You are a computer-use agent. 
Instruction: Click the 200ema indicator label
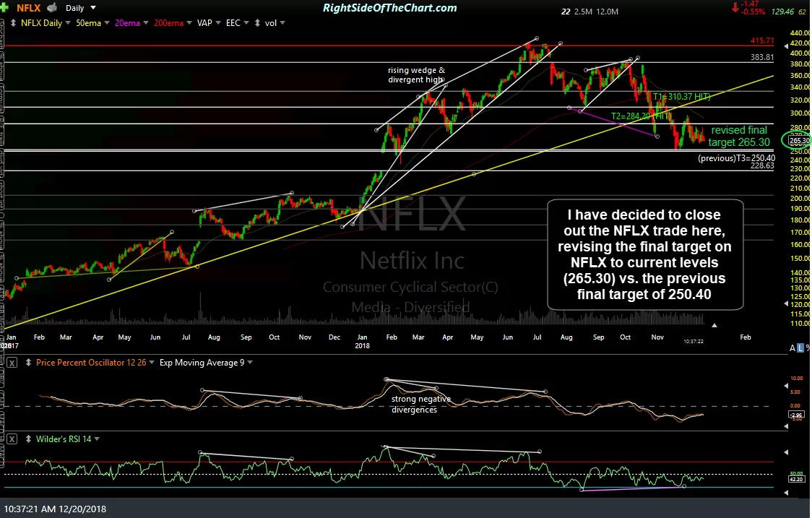[x=169, y=23]
